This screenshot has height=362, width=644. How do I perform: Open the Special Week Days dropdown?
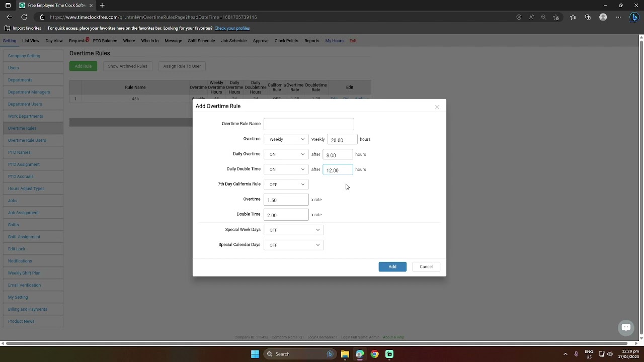294,230
